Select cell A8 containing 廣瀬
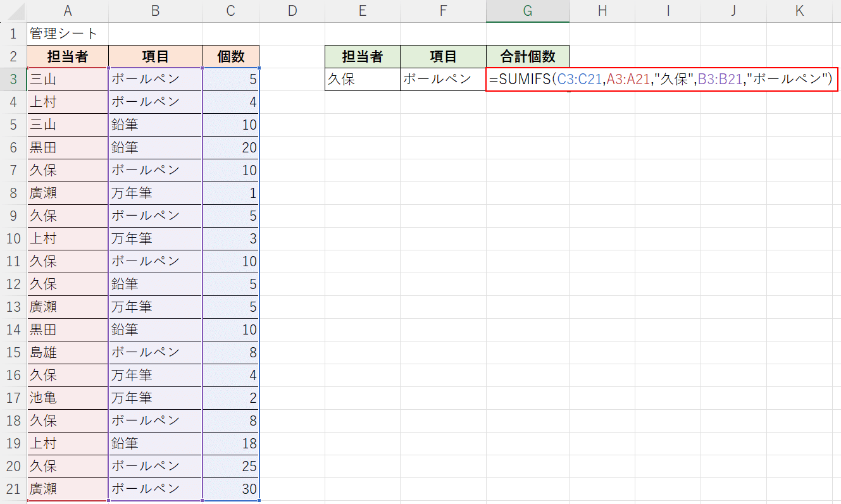Image resolution: width=841 pixels, height=504 pixels. point(68,193)
